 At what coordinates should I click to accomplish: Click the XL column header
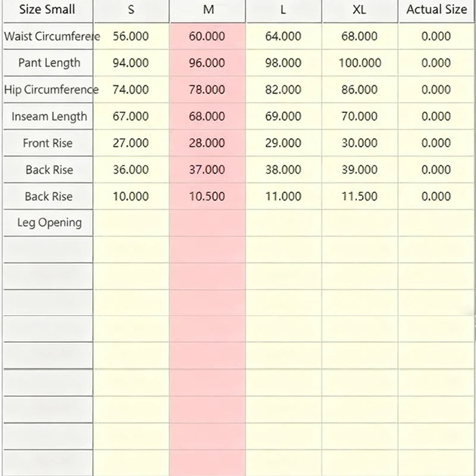360,11
